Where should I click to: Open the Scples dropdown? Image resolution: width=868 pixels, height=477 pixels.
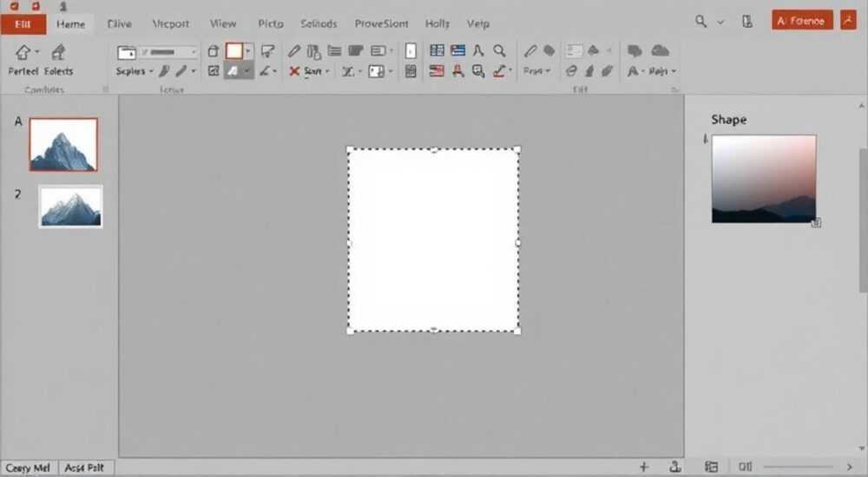coord(135,71)
